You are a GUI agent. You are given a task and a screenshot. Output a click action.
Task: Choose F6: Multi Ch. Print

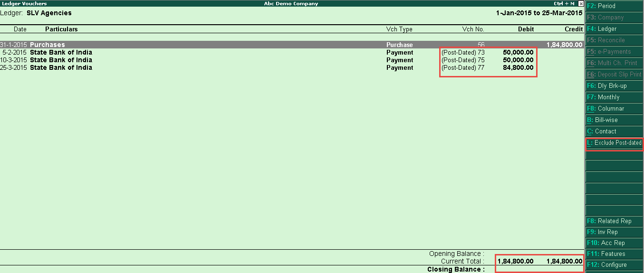click(x=615, y=63)
